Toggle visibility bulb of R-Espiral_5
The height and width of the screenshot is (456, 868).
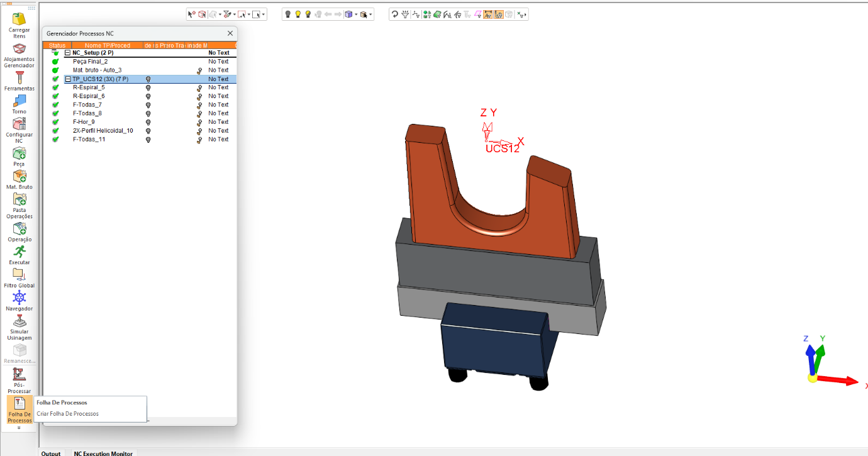click(148, 87)
